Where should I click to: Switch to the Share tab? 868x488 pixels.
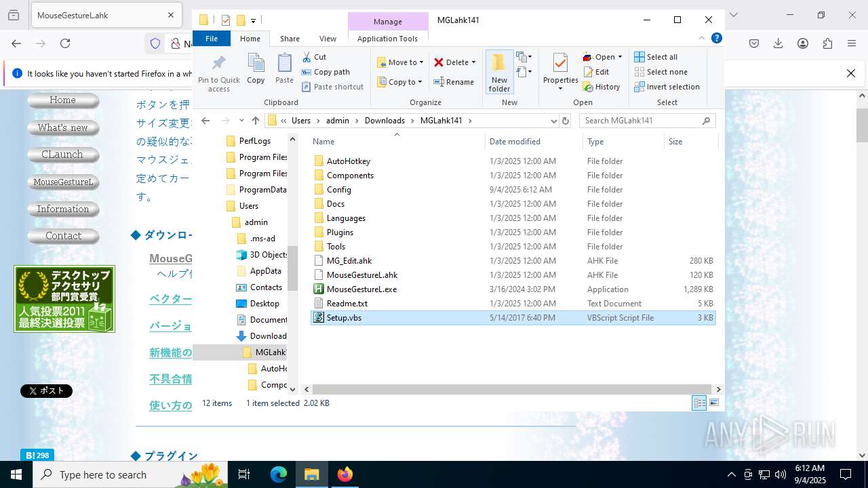point(290,39)
